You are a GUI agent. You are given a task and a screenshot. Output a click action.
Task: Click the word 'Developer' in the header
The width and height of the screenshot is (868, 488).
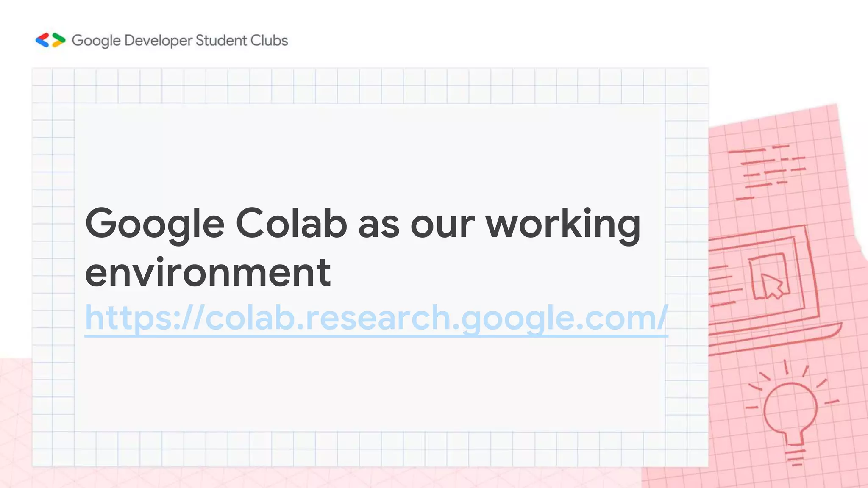(159, 41)
